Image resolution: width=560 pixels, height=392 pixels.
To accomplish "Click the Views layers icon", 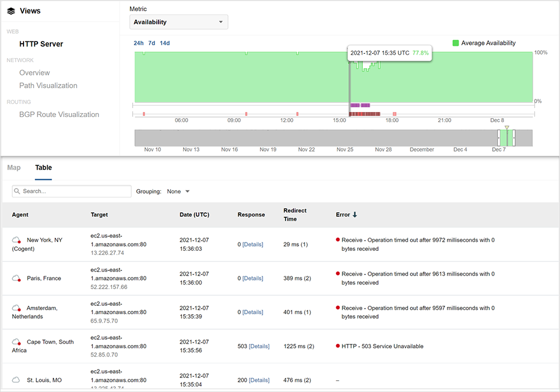I will pyautogui.click(x=11, y=11).
